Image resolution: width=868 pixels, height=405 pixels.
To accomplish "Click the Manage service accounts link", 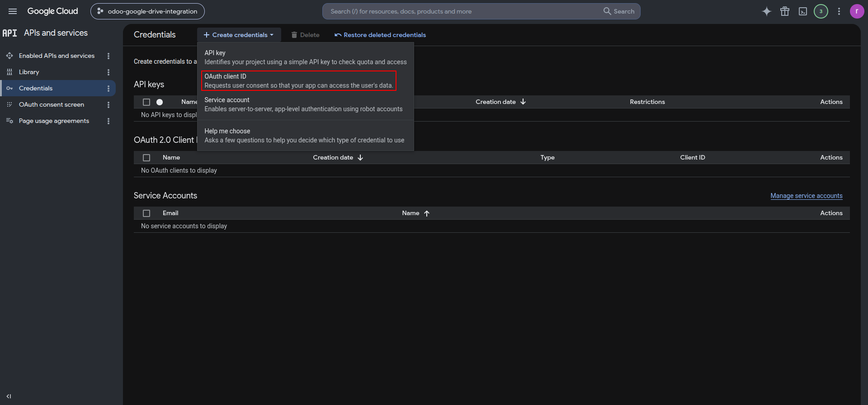I will pos(807,196).
